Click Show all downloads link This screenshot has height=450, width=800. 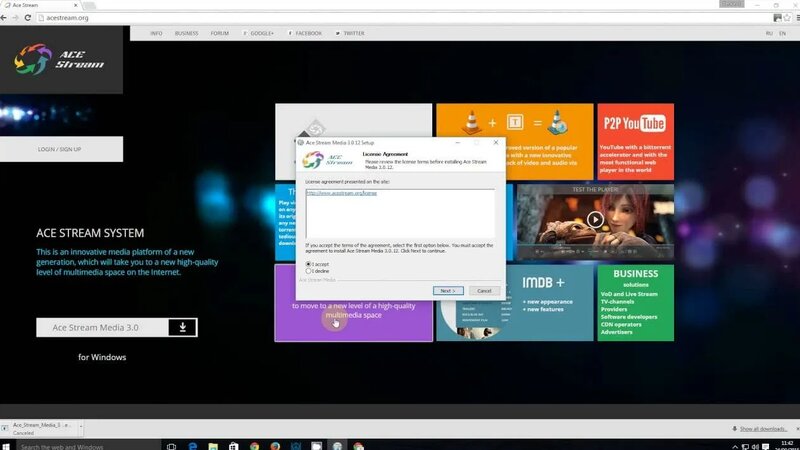(763, 429)
